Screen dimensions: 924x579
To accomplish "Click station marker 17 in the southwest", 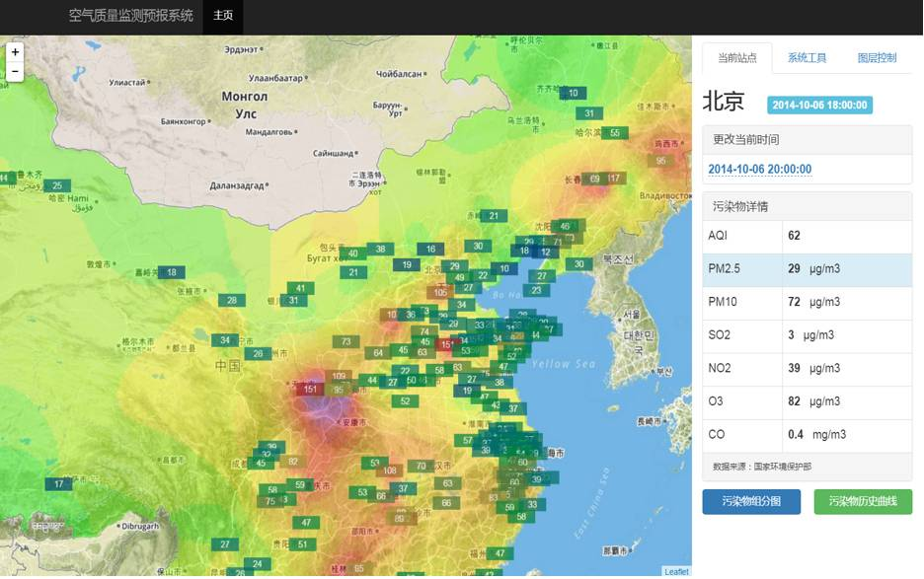I will 58,483.
